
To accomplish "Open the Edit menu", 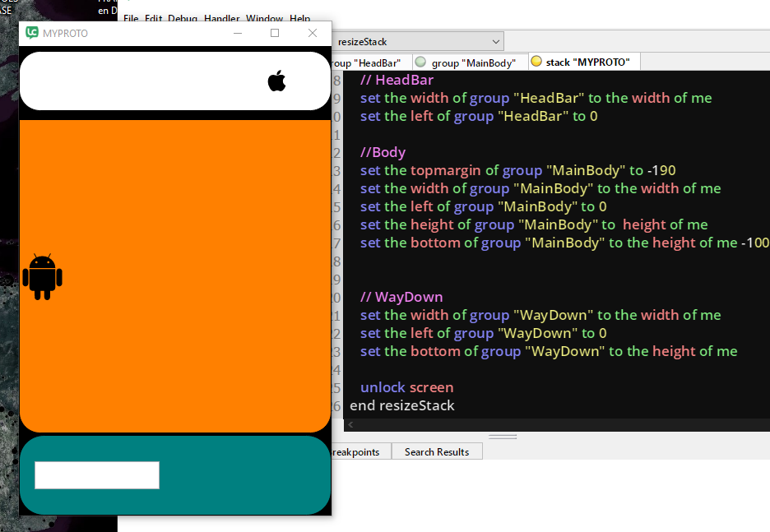I will [153, 18].
